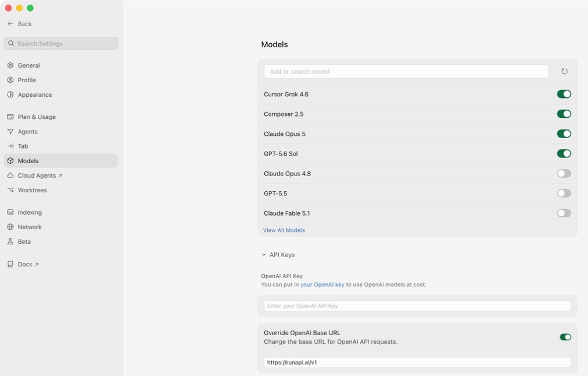Click the Add or search model field
This screenshot has width=588, height=376.
[x=406, y=71]
